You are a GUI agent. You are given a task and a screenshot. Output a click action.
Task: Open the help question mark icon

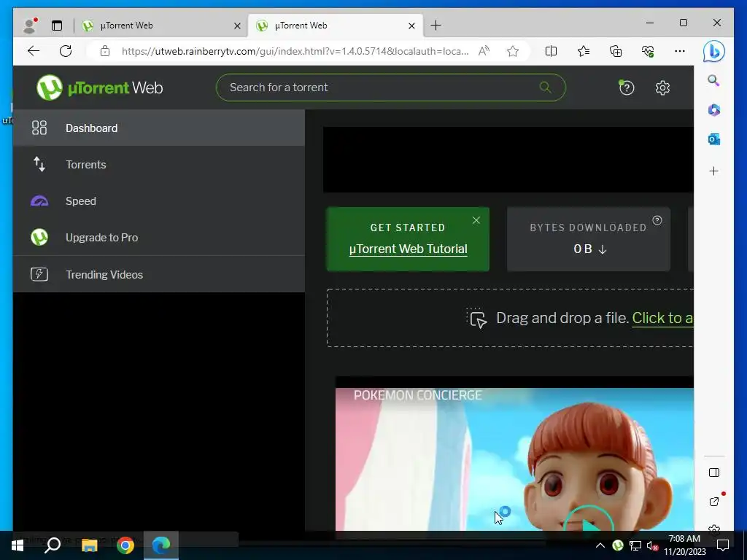pyautogui.click(x=627, y=87)
